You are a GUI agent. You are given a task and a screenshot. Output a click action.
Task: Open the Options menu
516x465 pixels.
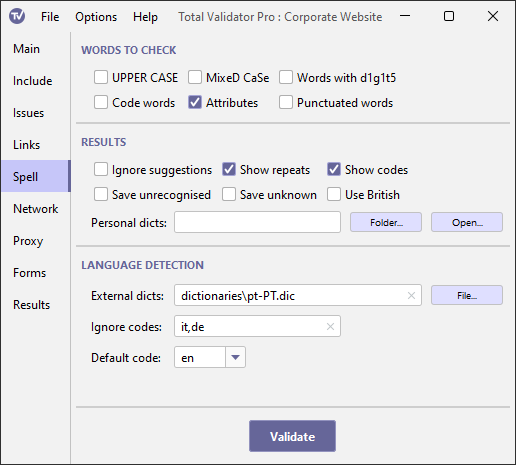(x=96, y=17)
